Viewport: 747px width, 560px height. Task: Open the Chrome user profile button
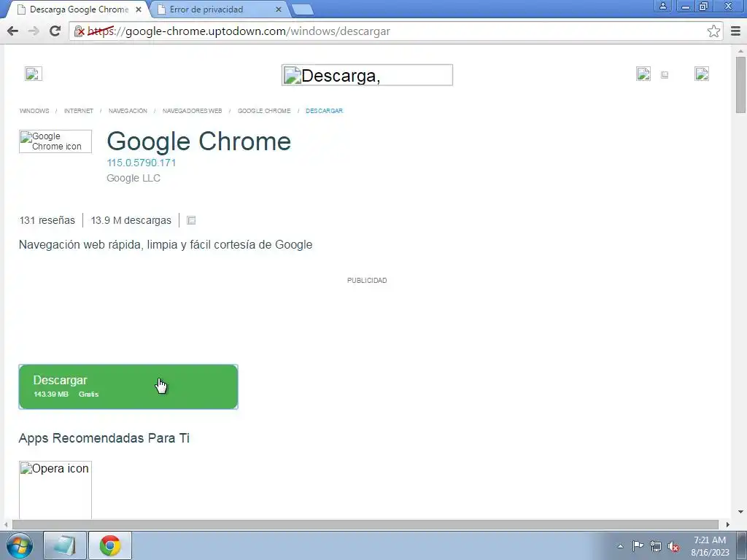[662, 6]
